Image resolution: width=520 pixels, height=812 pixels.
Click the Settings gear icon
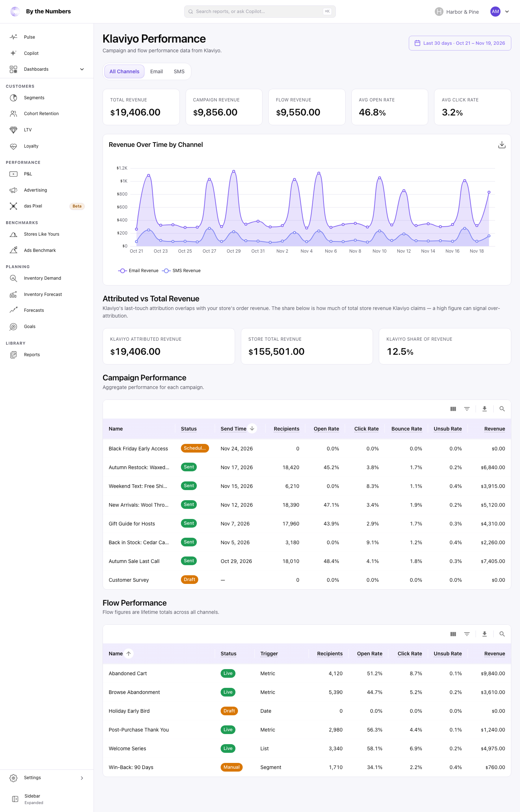pos(13,778)
